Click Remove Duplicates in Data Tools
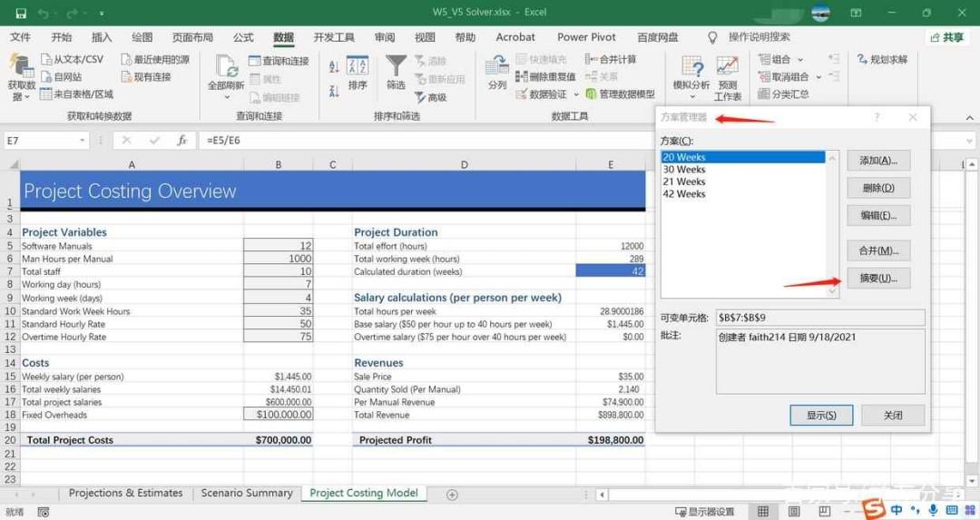This screenshot has height=520, width=980. pyautogui.click(x=545, y=77)
